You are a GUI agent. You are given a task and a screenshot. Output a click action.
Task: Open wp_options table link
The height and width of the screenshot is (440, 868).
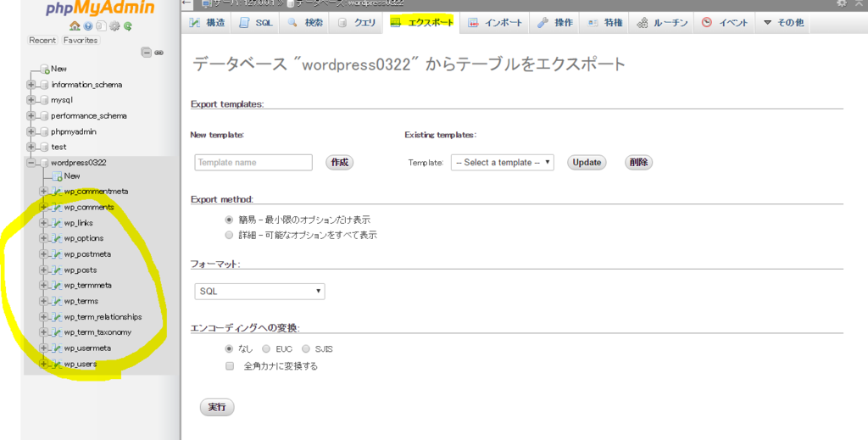[84, 238]
